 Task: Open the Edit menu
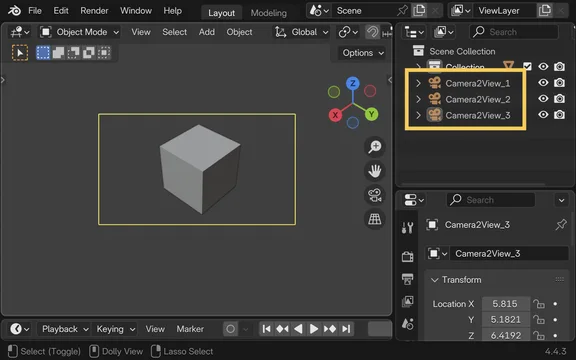coord(61,11)
